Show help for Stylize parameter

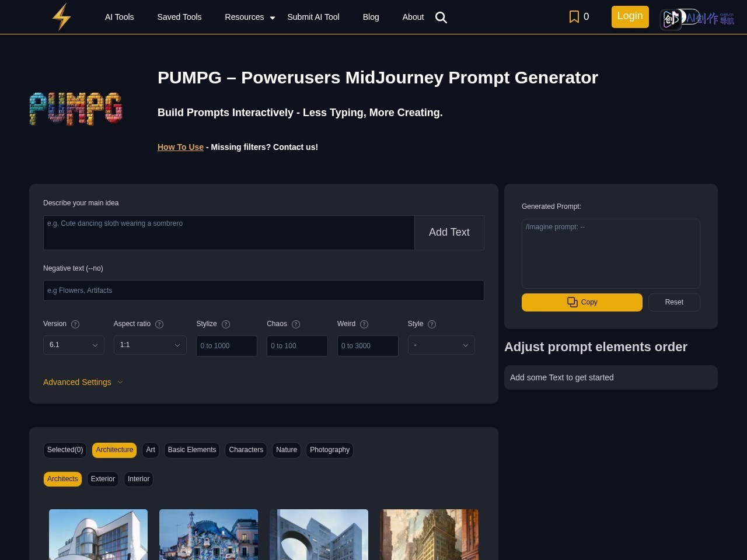click(226, 324)
